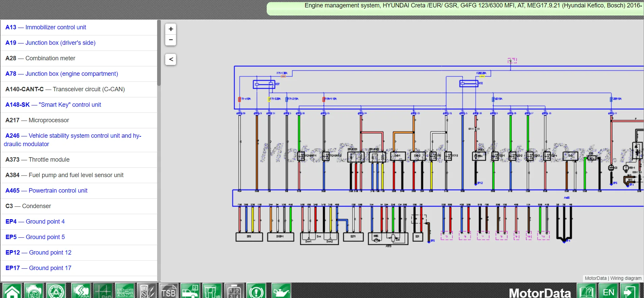Select A217 Microprocessor row
Screen dimensions: 644x298
(79, 120)
